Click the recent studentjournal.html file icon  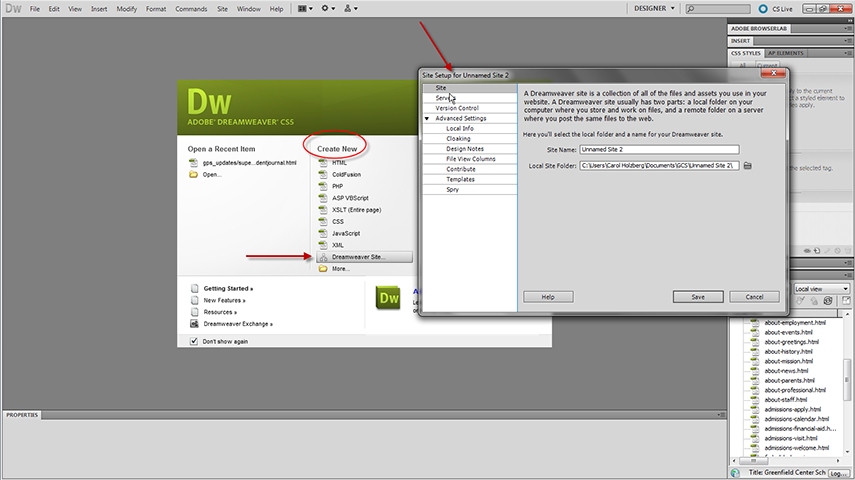coord(193,163)
